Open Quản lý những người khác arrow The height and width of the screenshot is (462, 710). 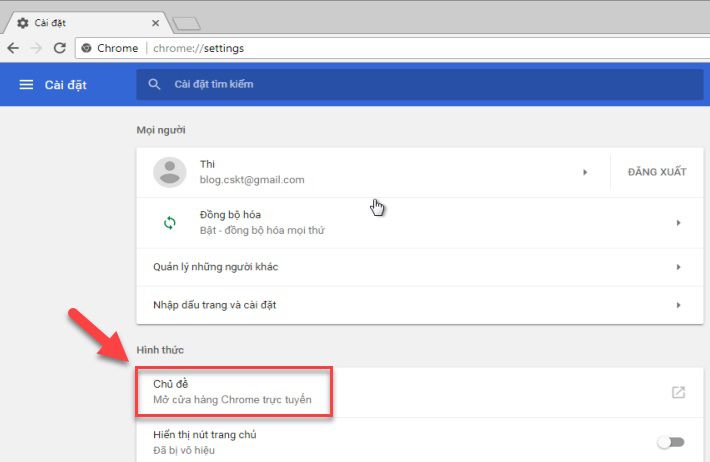pyautogui.click(x=678, y=267)
